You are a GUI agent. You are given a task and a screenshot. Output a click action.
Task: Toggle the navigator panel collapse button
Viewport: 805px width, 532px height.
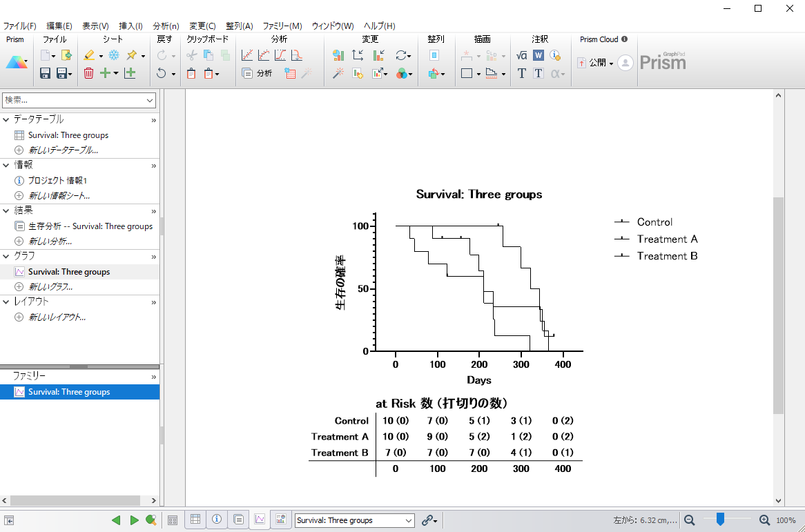10,520
